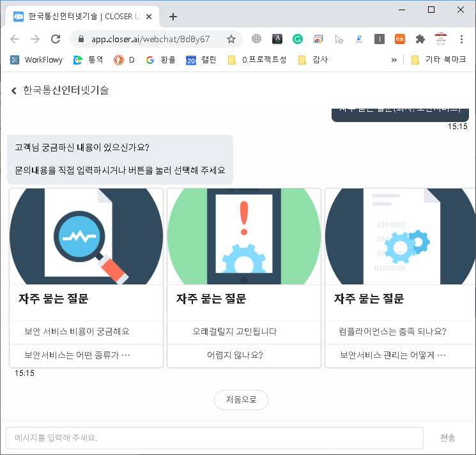Click the 한국통신인터넷기술 chat header title
Screen dimensions: 476x455
click(x=66, y=91)
